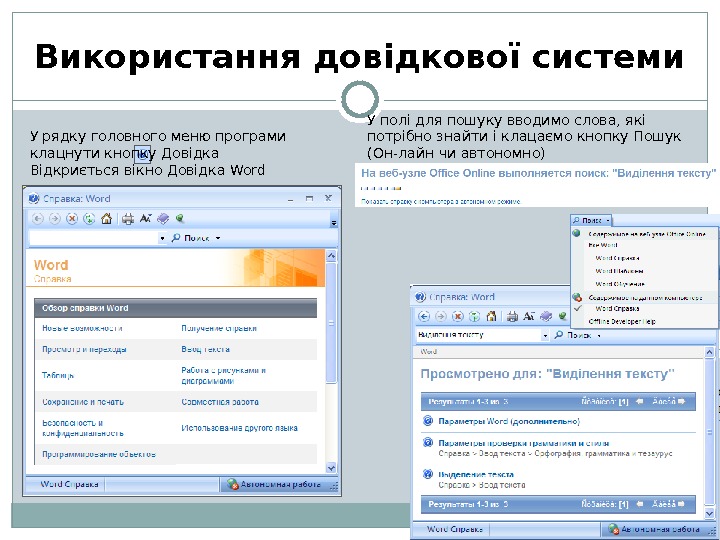Screen dimensions: 720x540
Task: Click Forward arrow in right Help window toolbar
Action: click(441, 316)
